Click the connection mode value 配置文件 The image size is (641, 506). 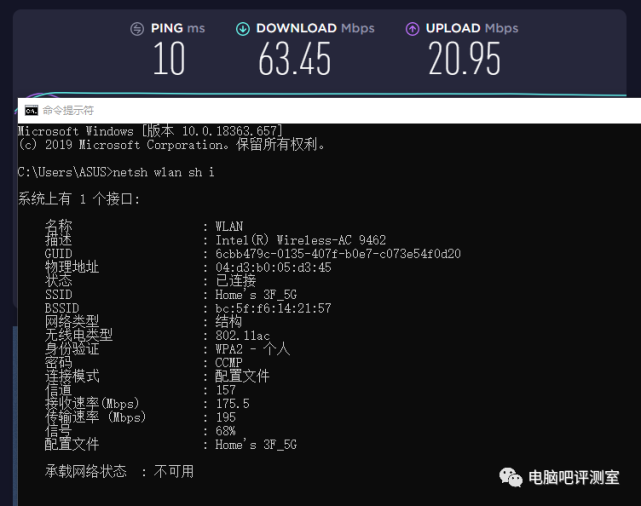click(242, 376)
